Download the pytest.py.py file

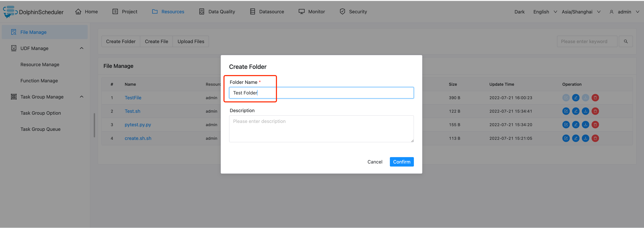click(585, 125)
